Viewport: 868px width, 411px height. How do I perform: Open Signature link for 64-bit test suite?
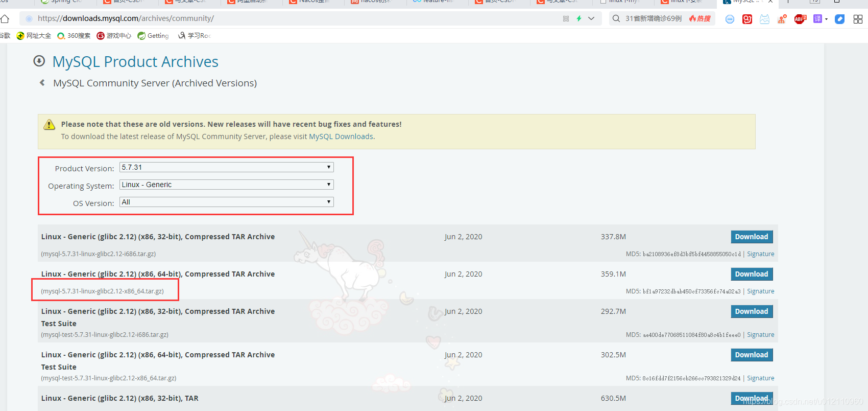click(760, 378)
